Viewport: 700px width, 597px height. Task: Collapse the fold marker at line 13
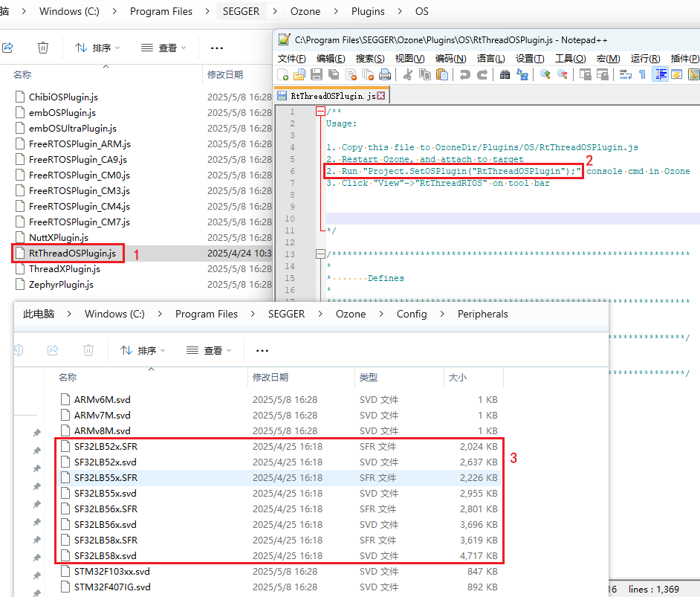tap(320, 254)
